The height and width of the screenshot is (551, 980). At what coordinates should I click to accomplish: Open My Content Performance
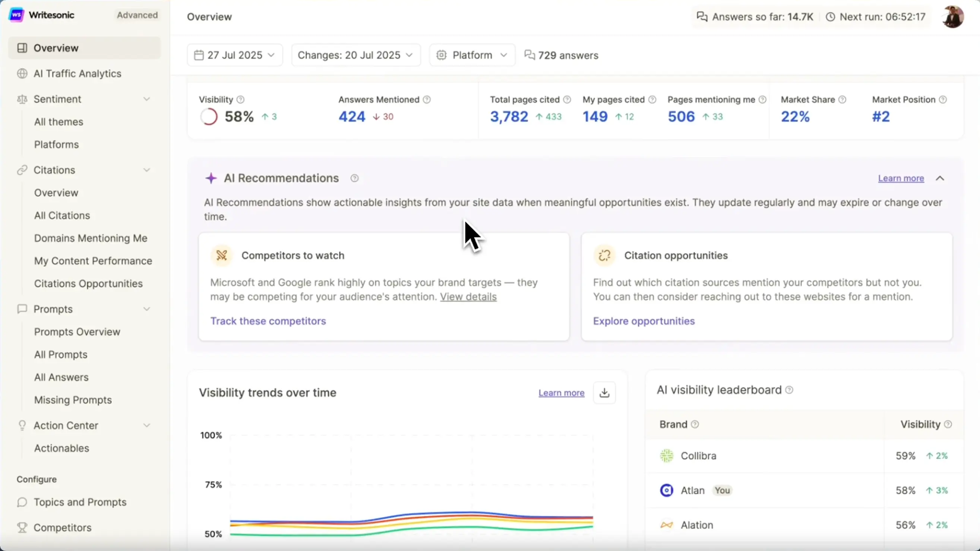pyautogui.click(x=93, y=261)
